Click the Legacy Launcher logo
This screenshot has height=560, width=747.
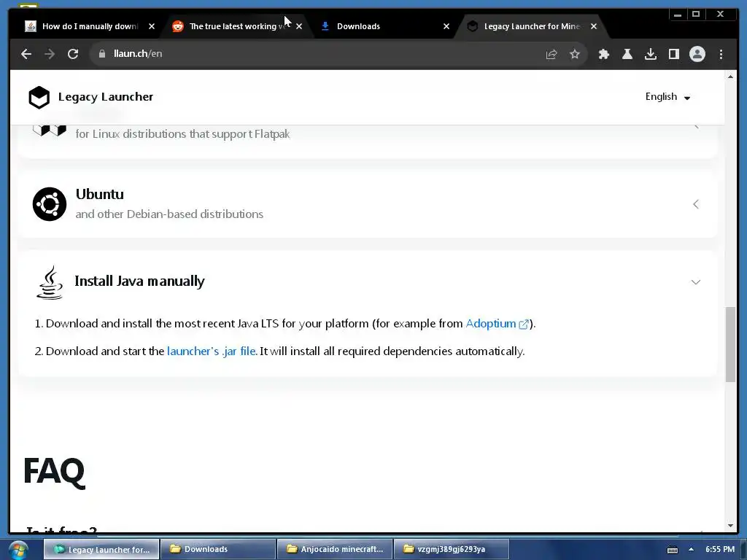pyautogui.click(x=39, y=97)
